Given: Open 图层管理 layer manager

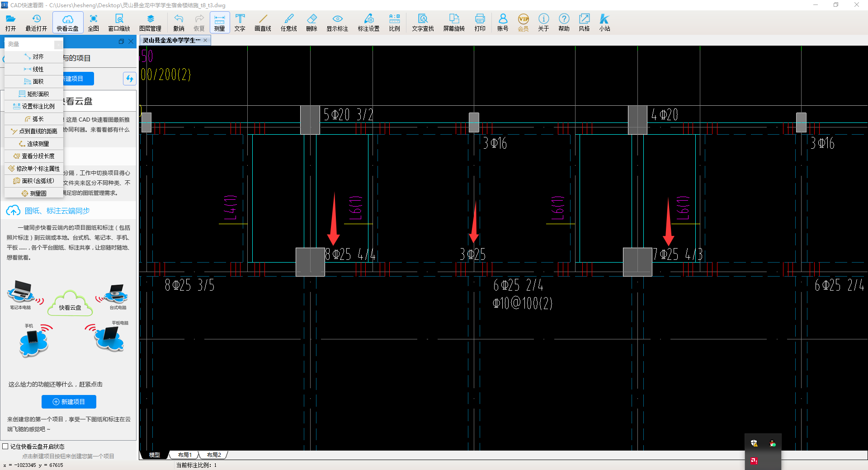Looking at the screenshot, I should tap(151, 23).
